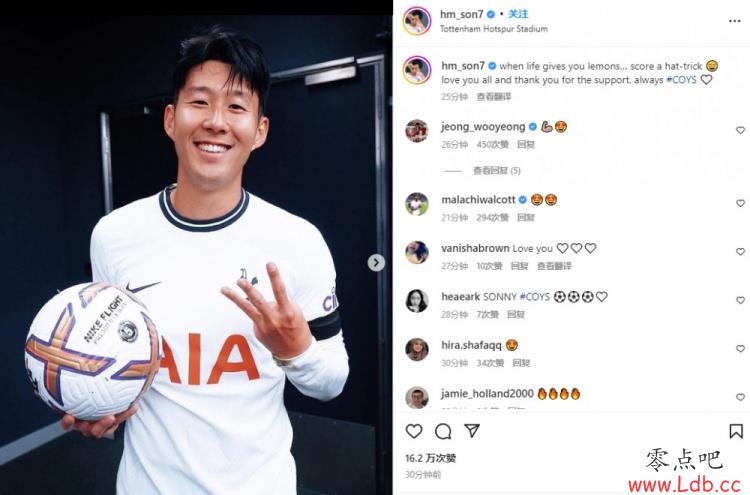View the 16.2 万次赞 likes list
The height and width of the screenshot is (495, 750).
click(x=430, y=458)
